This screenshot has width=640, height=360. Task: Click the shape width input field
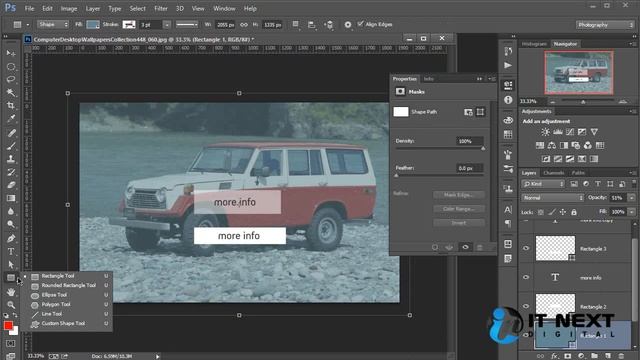tap(225, 25)
